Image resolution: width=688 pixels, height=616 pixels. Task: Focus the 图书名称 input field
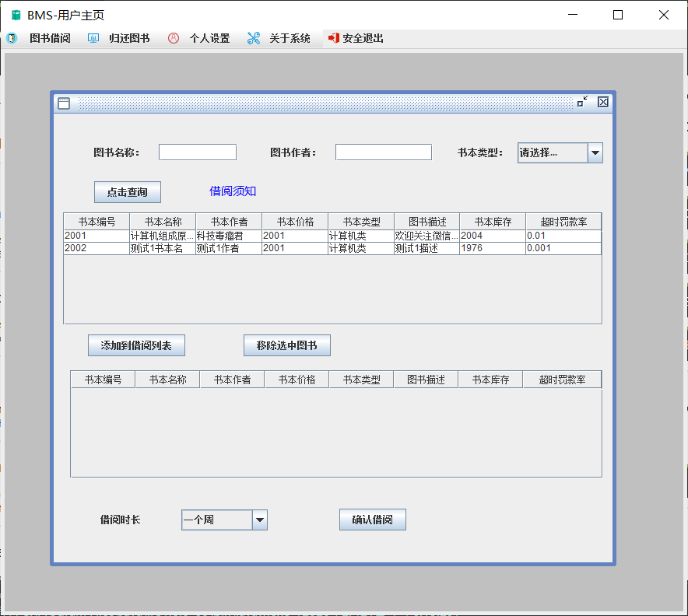coord(198,152)
